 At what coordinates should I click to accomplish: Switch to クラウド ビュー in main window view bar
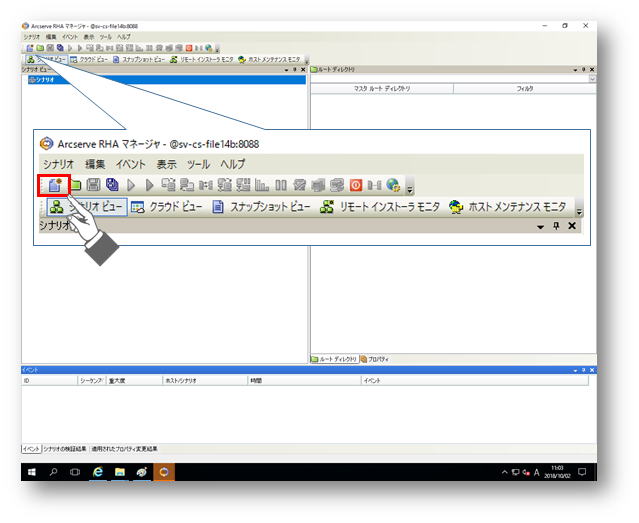88,60
